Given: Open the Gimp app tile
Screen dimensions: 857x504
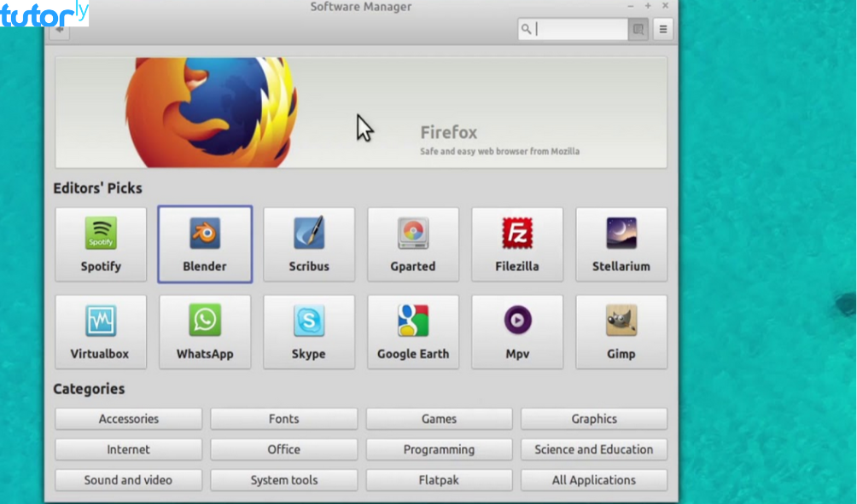Looking at the screenshot, I should pyautogui.click(x=621, y=332).
